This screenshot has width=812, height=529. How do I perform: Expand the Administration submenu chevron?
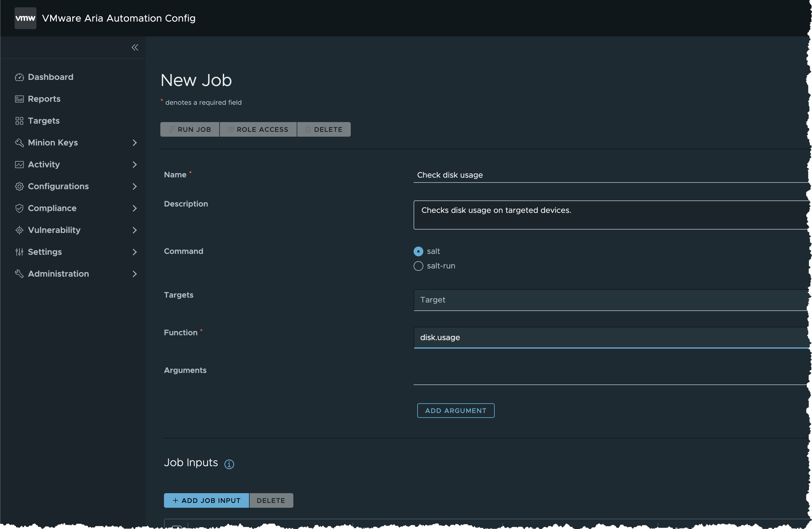[135, 274]
